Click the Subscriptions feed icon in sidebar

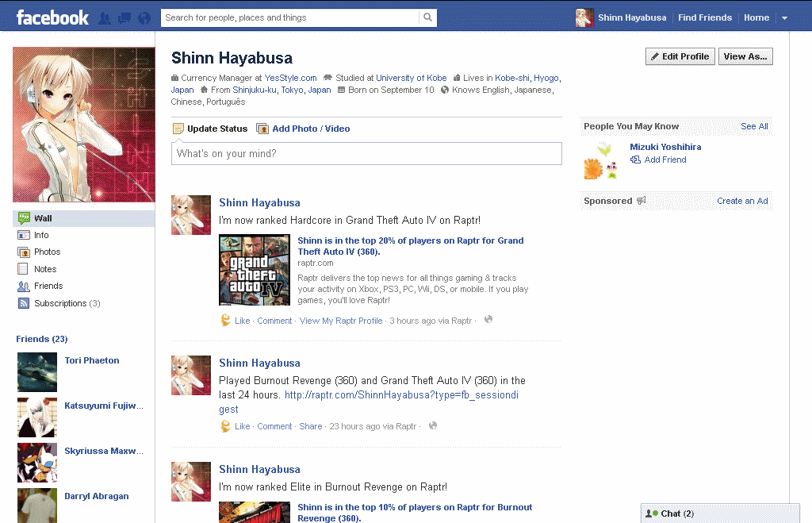pyautogui.click(x=24, y=303)
